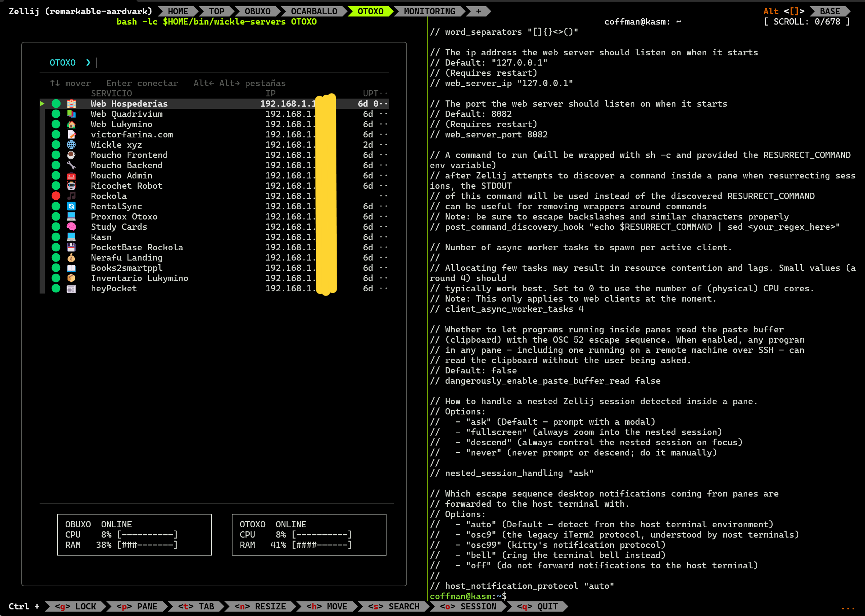
Task: Select the active OTOXO tab
Action: pyautogui.click(x=370, y=11)
